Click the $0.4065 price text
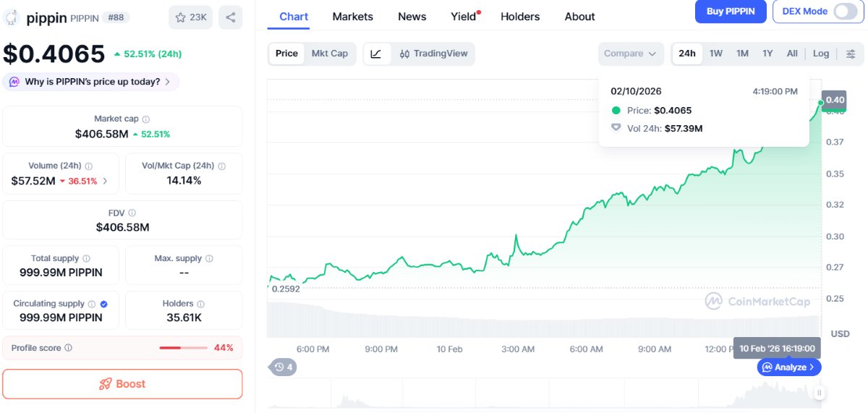The height and width of the screenshot is (413, 868). [x=54, y=54]
